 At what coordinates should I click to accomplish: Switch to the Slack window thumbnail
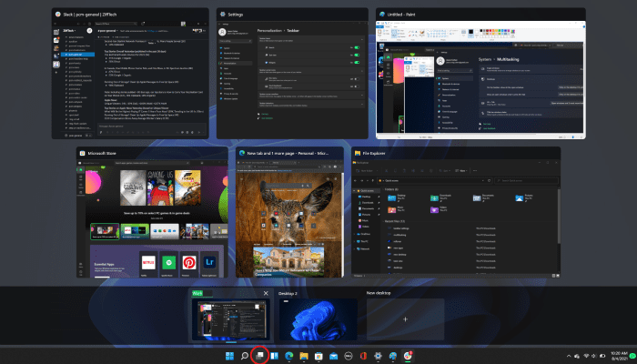[x=130, y=79]
